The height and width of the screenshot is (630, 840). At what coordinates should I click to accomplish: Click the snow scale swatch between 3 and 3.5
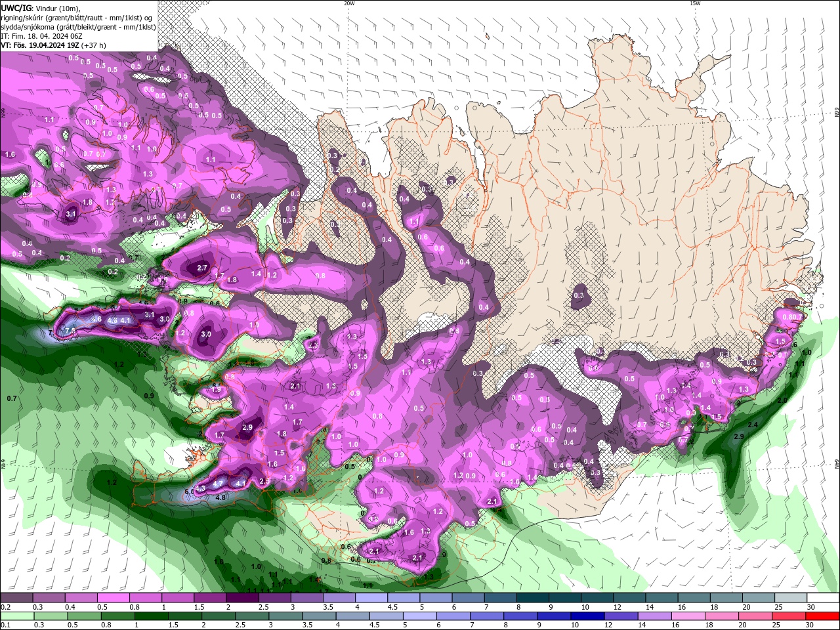(x=306, y=598)
